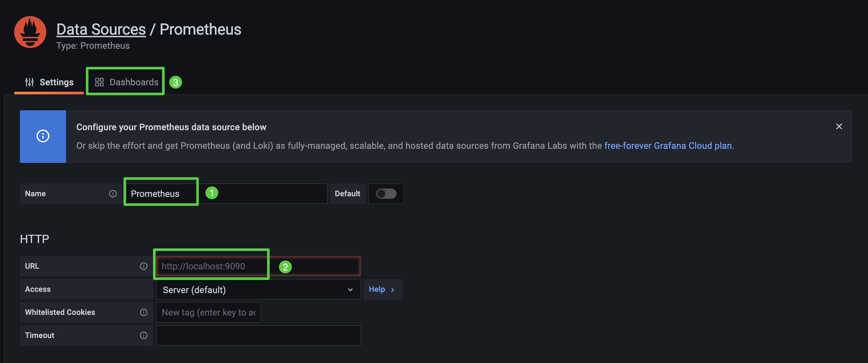The width and height of the screenshot is (868, 363).
Task: Switch to the Settings tab
Action: coord(49,82)
